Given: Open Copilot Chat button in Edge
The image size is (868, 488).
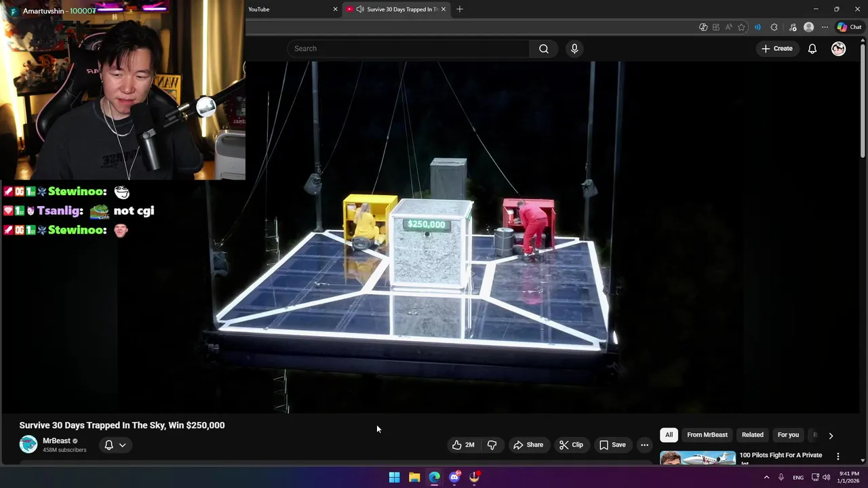Looking at the screenshot, I should 849,27.
